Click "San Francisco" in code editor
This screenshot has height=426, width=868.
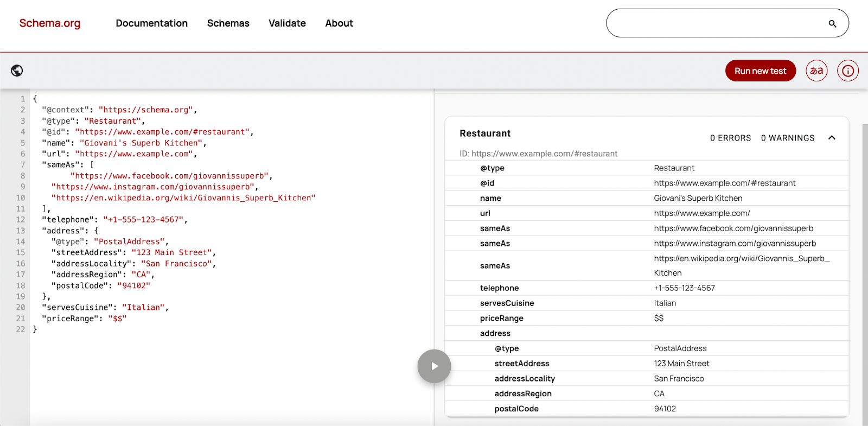coord(176,264)
